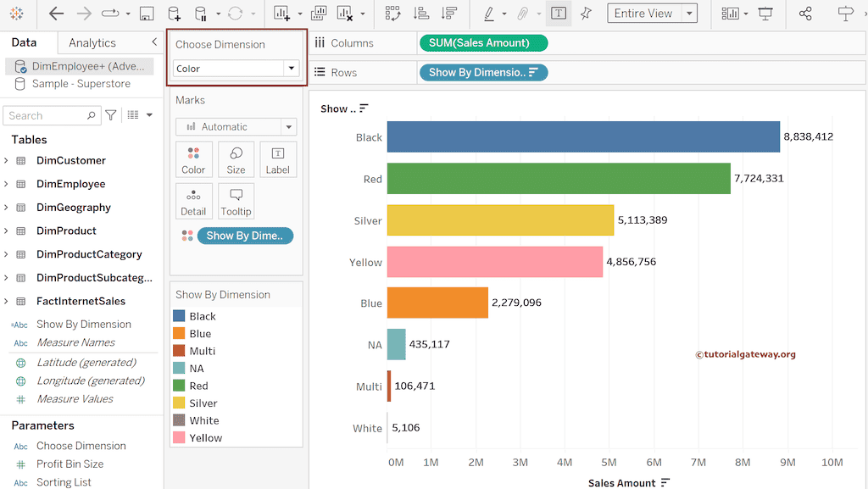Click the Save workbook icon
The height and width of the screenshot is (489, 868).
click(x=147, y=14)
